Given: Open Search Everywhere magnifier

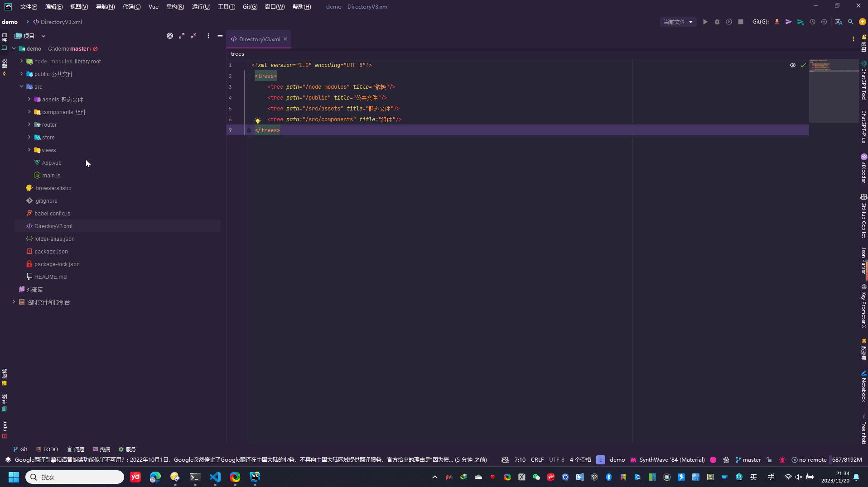Looking at the screenshot, I should coord(851,22).
